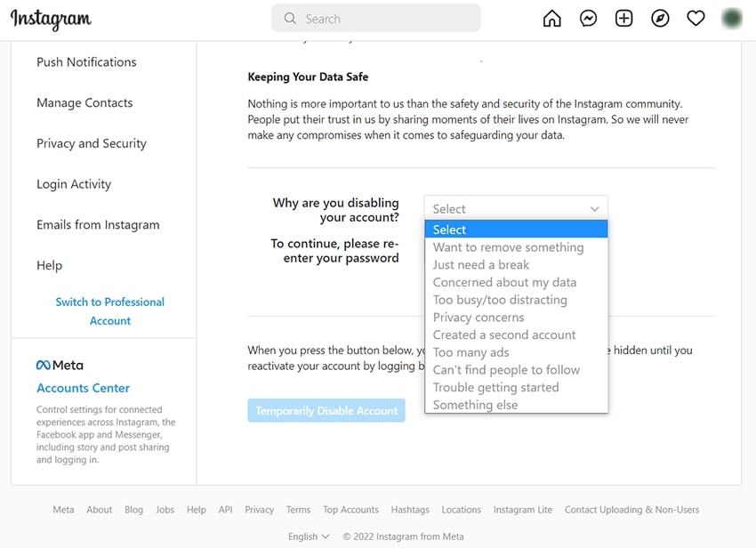This screenshot has width=756, height=548.
Task: Click Keeping Your Data Safe heading
Action: tap(308, 77)
